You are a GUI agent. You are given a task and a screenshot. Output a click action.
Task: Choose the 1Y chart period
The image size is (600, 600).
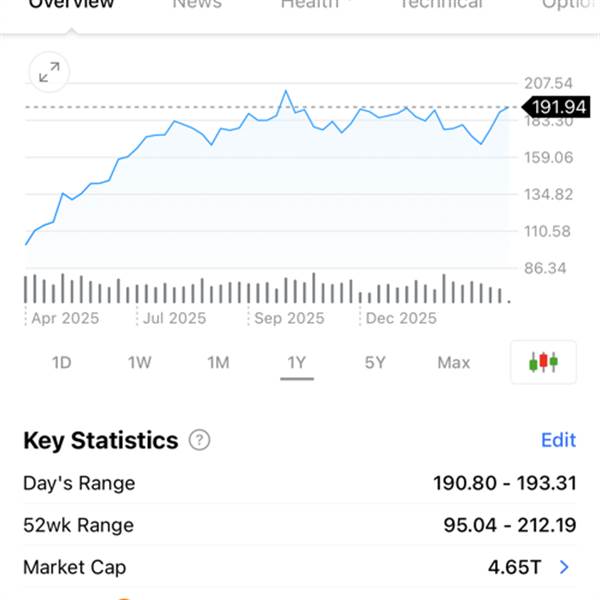[296, 362]
